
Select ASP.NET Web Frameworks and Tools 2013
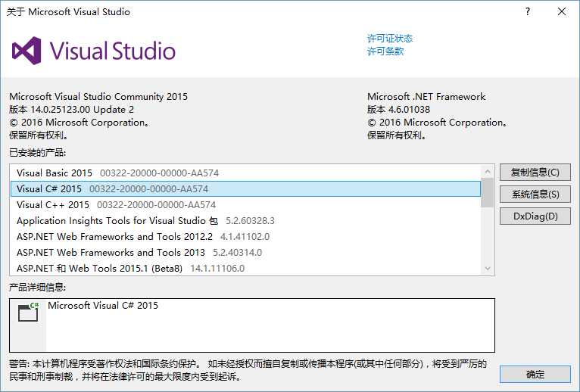[245, 253]
